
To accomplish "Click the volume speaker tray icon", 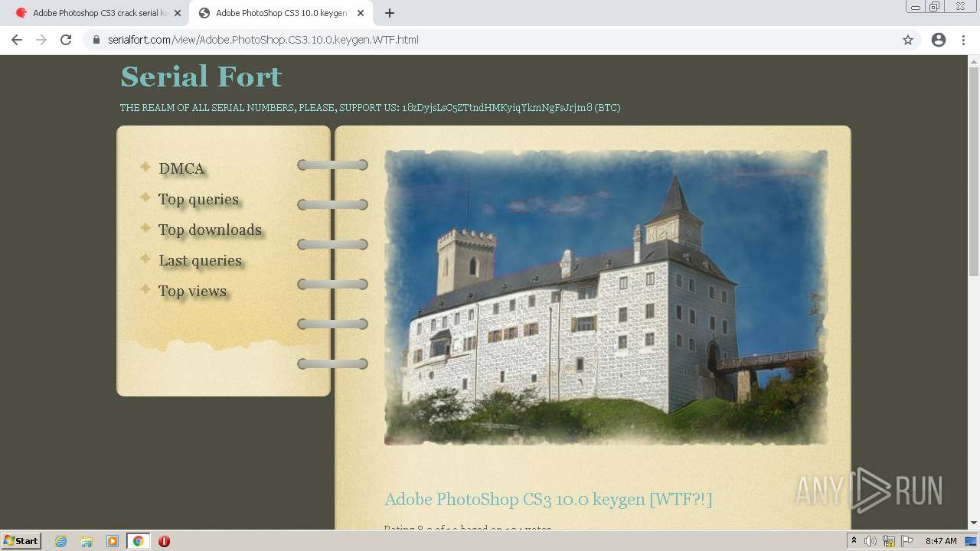I will pos(871,541).
